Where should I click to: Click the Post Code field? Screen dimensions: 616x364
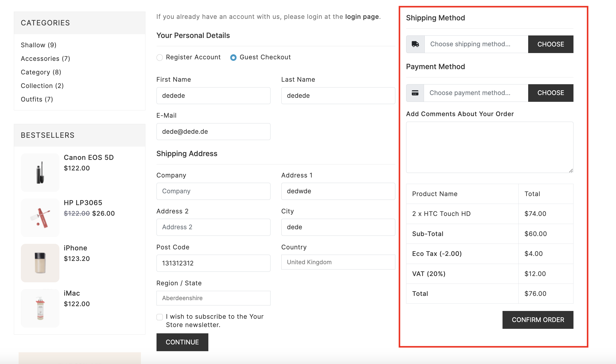pos(213,263)
